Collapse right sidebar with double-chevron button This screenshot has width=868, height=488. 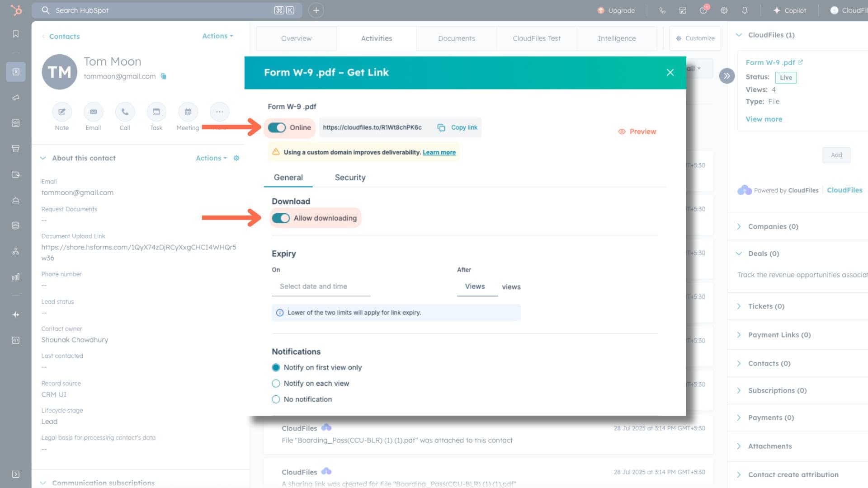[726, 76]
